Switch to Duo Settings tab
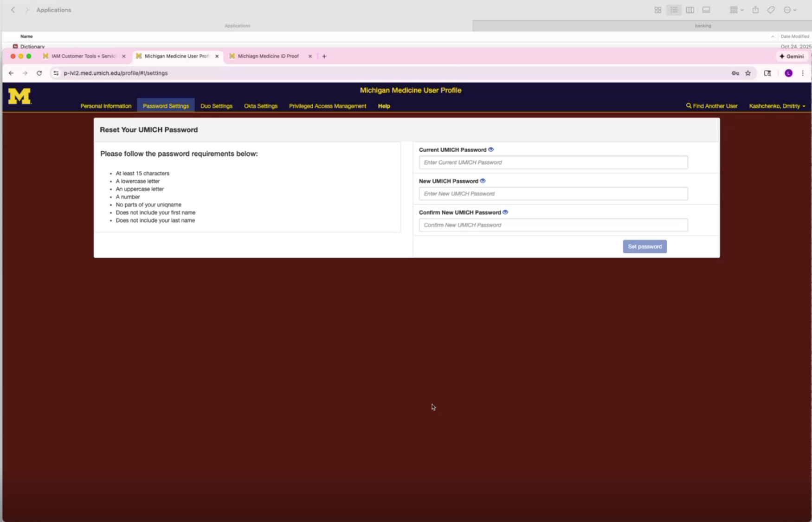Image resolution: width=812 pixels, height=522 pixels. click(x=216, y=106)
